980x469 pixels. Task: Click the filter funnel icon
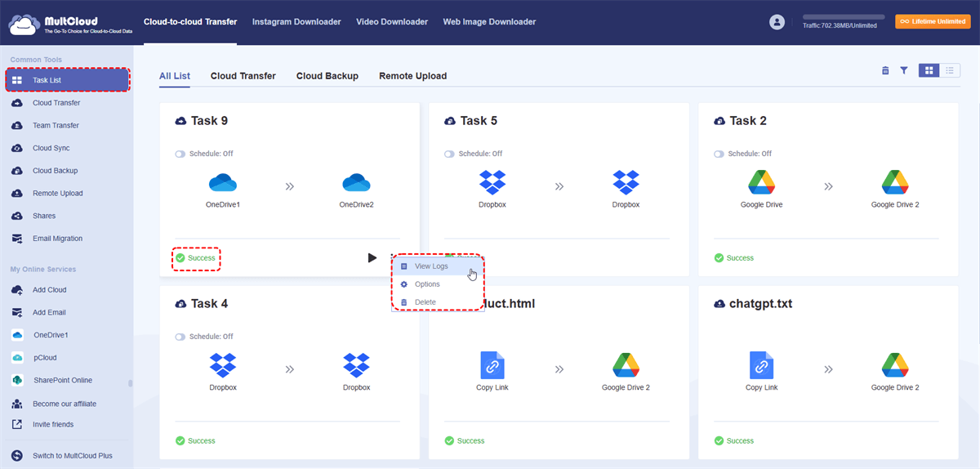904,71
